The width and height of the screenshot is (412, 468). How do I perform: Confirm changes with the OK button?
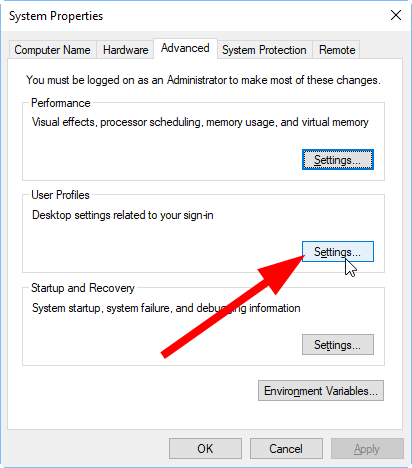(205, 449)
